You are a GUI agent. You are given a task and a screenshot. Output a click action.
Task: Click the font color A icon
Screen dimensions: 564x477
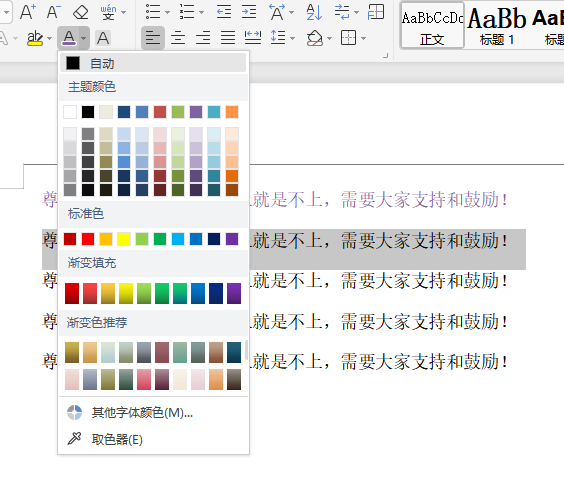(69, 38)
